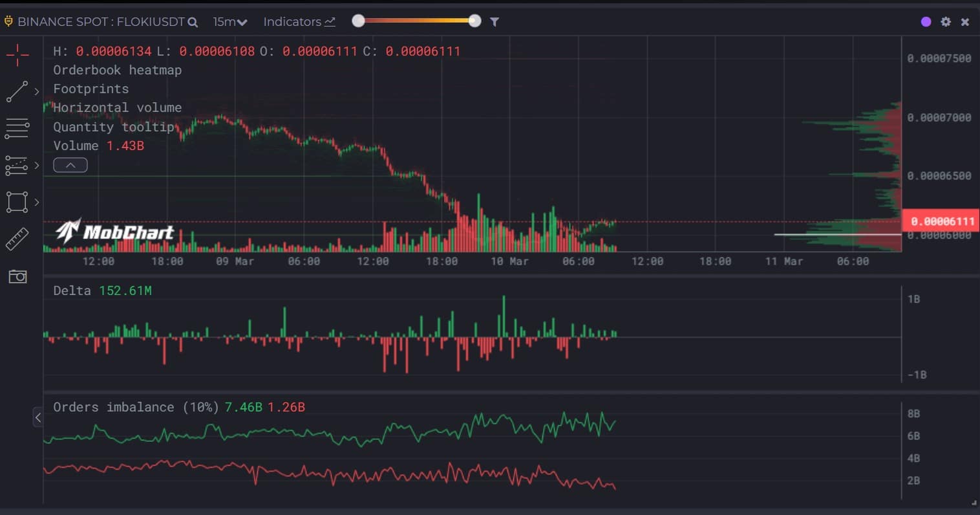Open symbol search magnifier icon
The image size is (980, 515).
pyautogui.click(x=193, y=22)
